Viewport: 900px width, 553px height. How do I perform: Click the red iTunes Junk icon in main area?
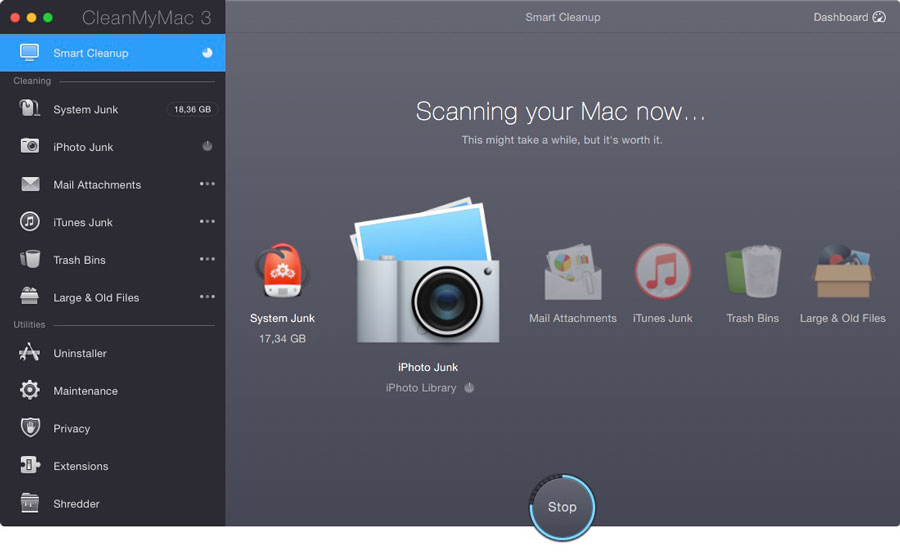662,271
